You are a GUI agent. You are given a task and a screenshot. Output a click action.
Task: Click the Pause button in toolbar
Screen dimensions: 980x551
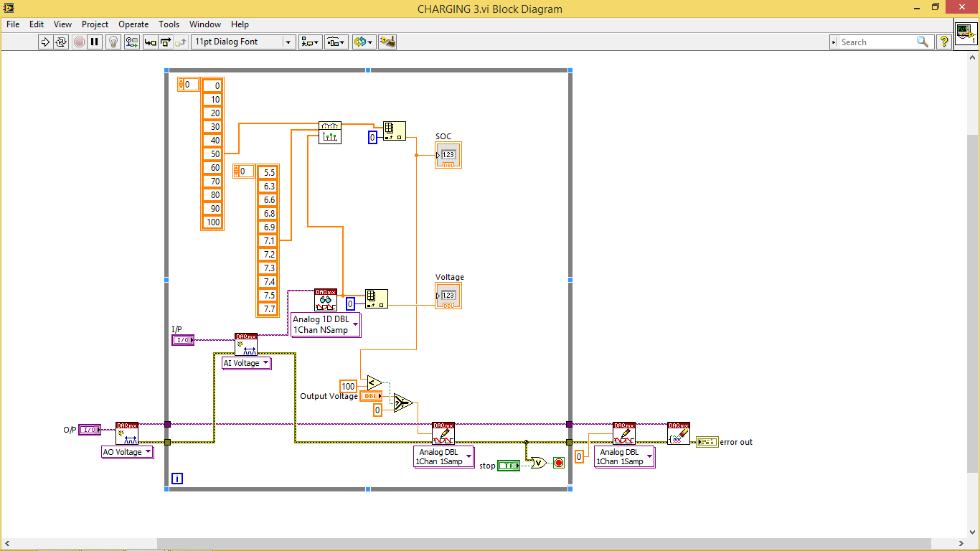click(x=95, y=42)
